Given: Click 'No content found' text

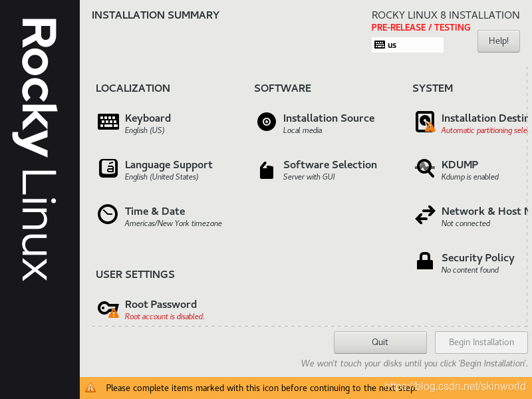Looking at the screenshot, I should [x=470, y=270].
